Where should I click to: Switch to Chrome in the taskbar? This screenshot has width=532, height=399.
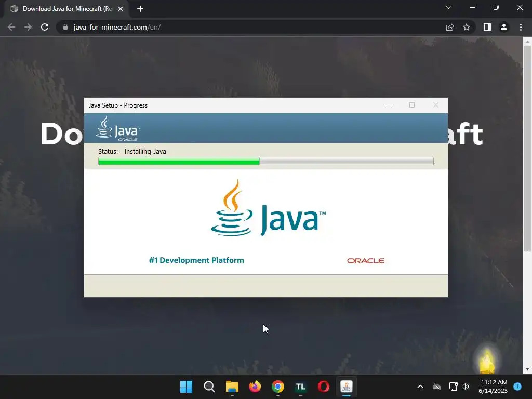[x=278, y=387]
